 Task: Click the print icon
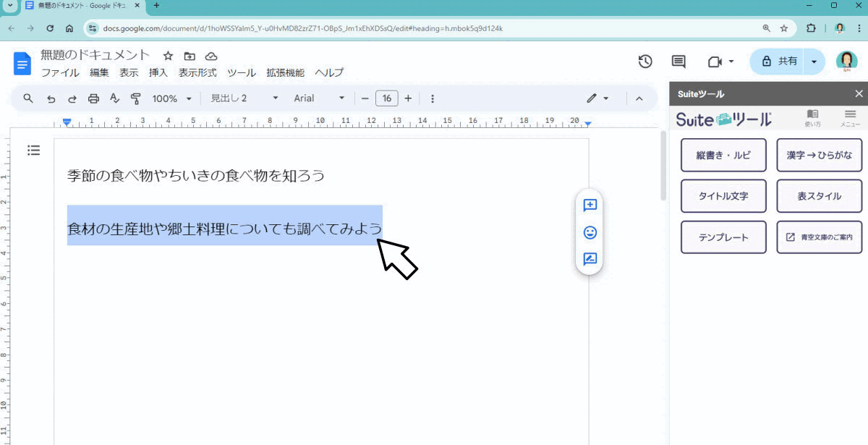pos(93,98)
